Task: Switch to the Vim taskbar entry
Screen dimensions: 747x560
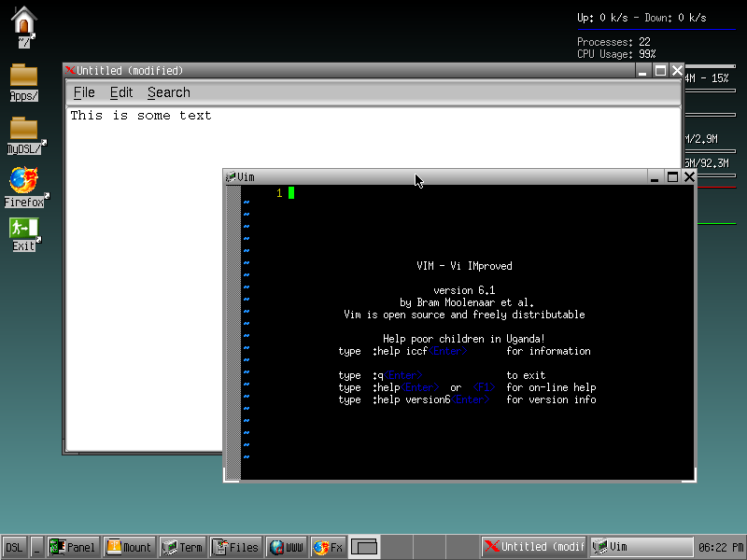Action: (x=641, y=547)
